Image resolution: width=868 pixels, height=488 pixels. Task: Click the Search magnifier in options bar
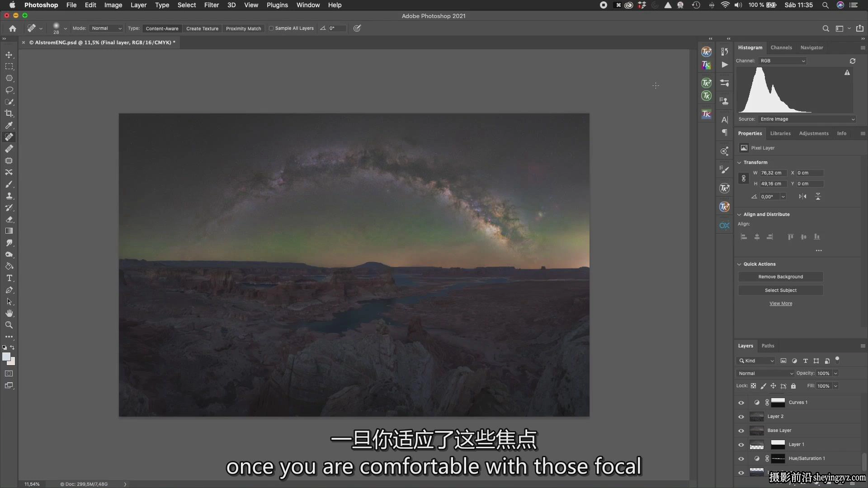click(826, 28)
